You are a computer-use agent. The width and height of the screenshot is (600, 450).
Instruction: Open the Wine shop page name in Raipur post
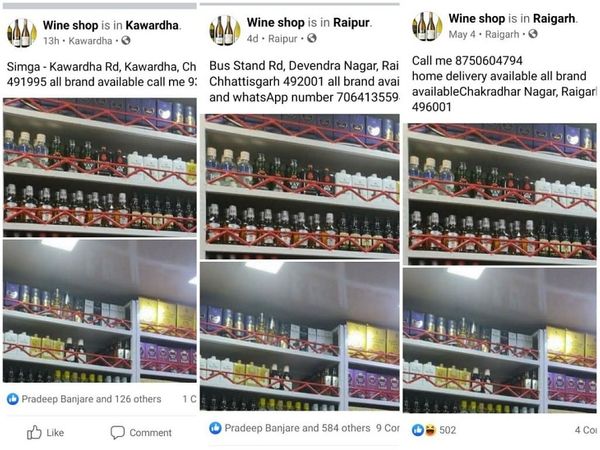coord(276,23)
